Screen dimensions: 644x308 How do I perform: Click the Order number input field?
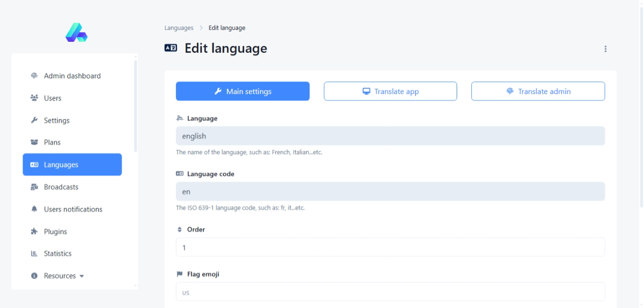click(390, 247)
